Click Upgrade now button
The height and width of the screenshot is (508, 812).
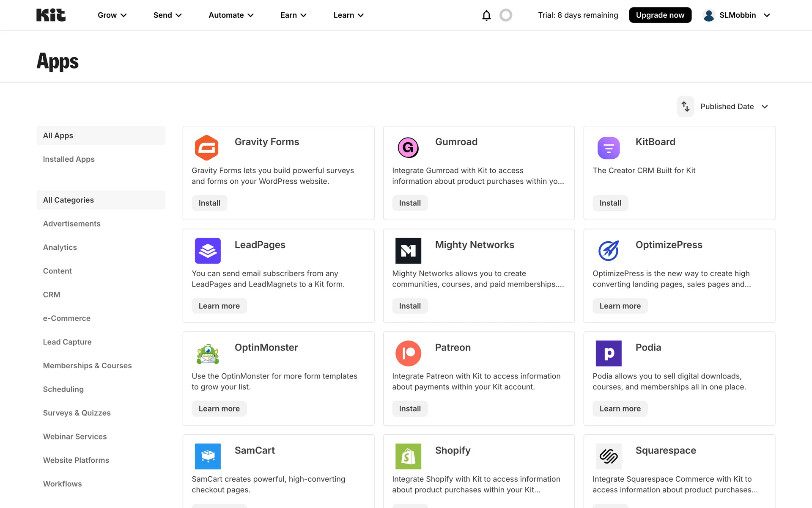click(x=660, y=15)
